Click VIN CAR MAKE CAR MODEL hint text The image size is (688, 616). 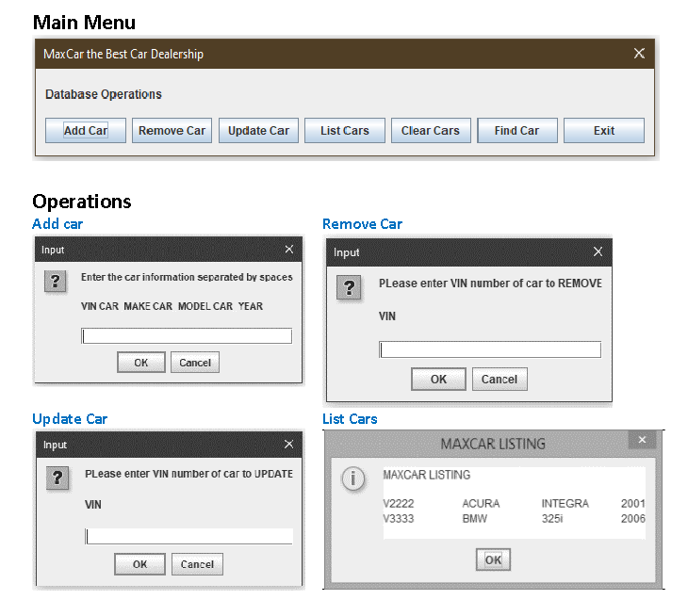click(172, 306)
